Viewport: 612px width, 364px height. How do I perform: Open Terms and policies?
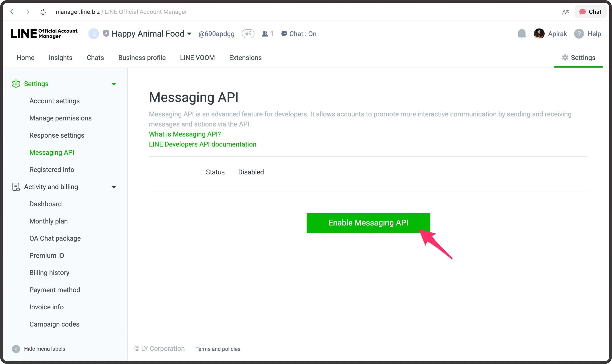point(218,349)
